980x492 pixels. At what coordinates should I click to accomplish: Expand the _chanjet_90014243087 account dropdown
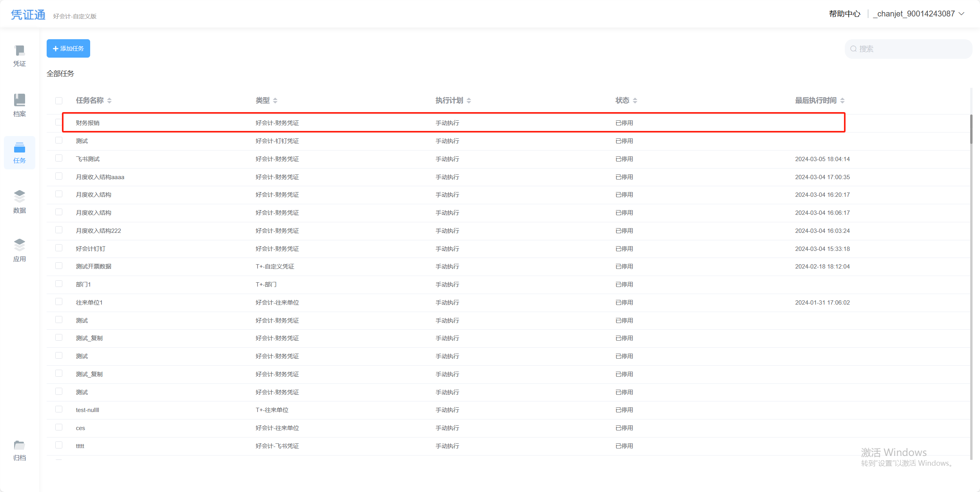coord(918,14)
